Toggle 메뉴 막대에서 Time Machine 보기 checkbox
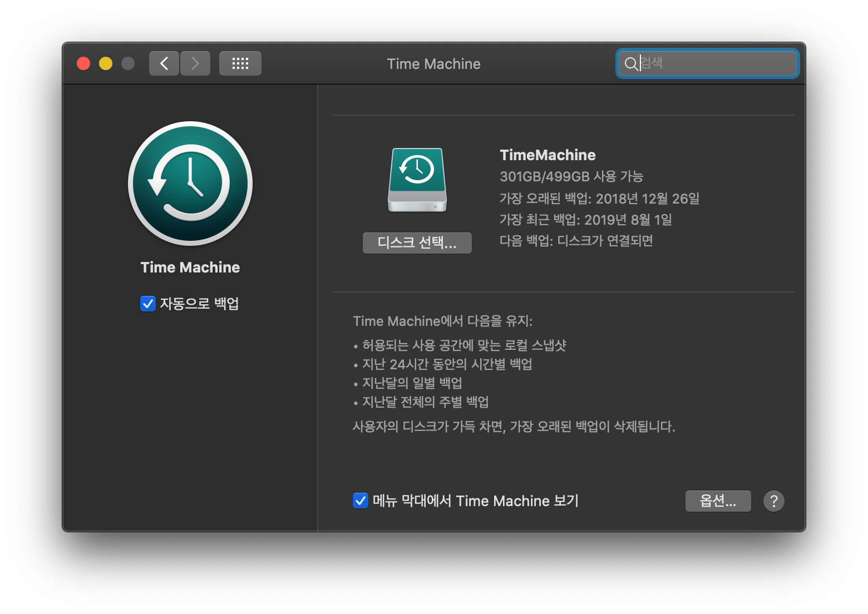The width and height of the screenshot is (868, 614). click(361, 501)
